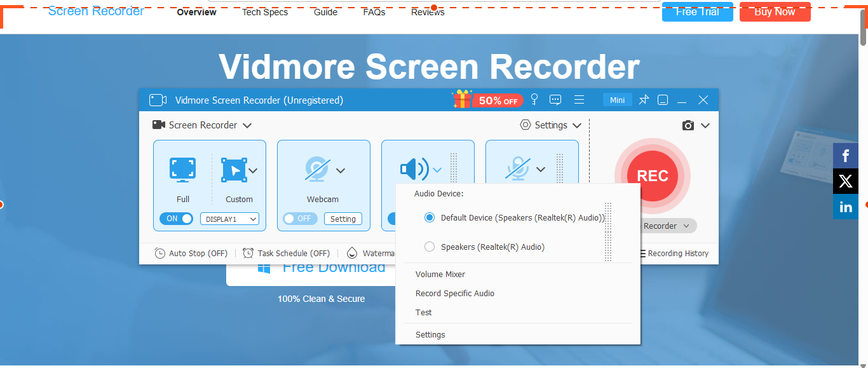
Task: Click the 50% OFF badge
Action: click(x=498, y=100)
